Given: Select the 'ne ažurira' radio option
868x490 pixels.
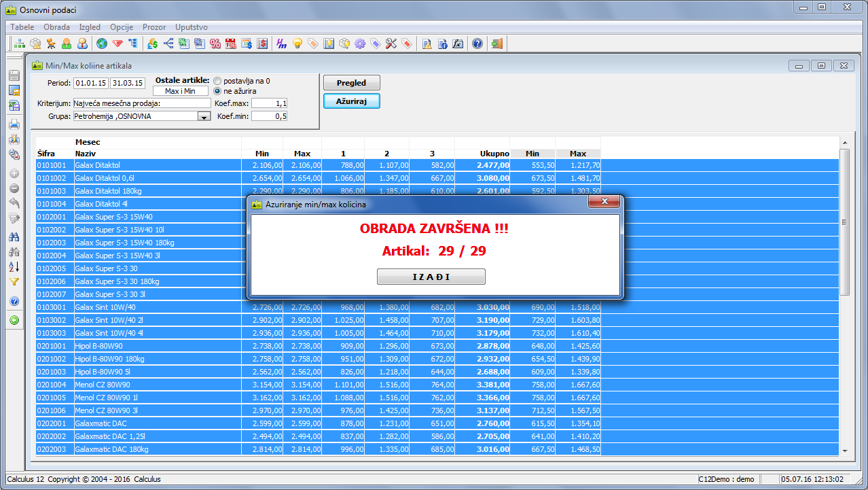Looking at the screenshot, I should [x=217, y=91].
